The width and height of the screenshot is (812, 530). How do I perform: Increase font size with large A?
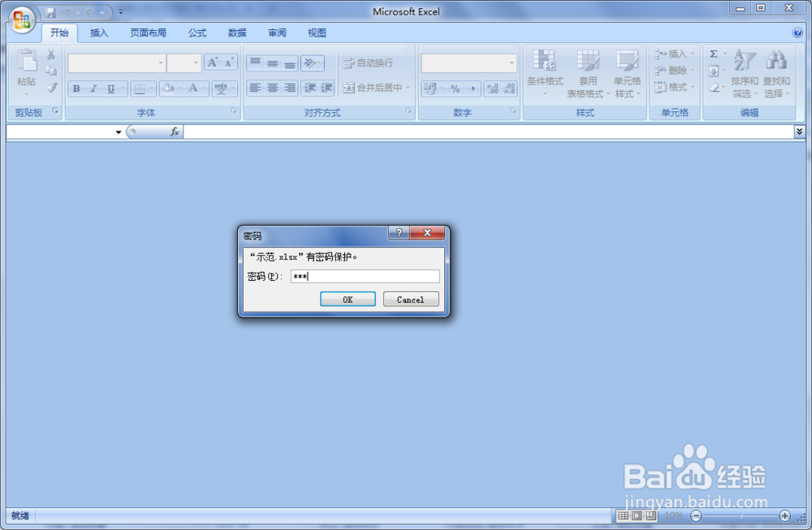212,62
